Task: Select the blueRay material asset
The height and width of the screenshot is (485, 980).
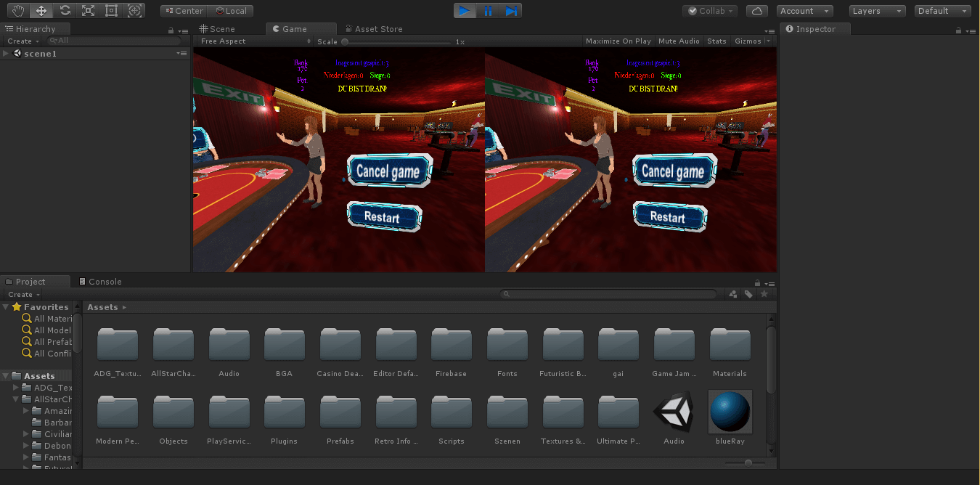Action: [x=730, y=417]
